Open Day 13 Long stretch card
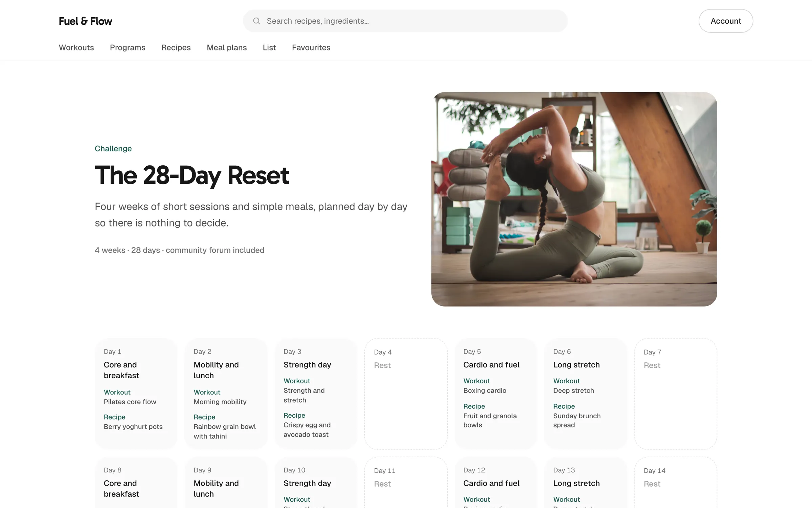 tap(586, 483)
